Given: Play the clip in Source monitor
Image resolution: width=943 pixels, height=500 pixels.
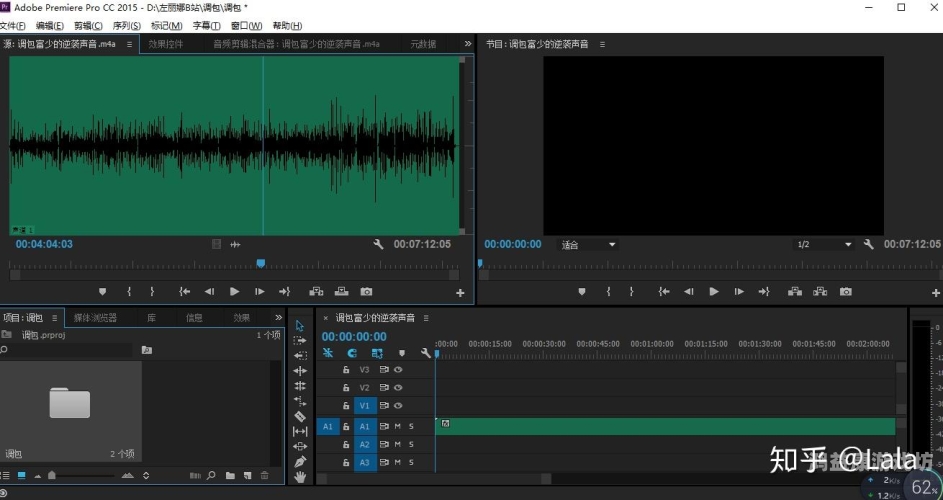Looking at the screenshot, I should 235,292.
